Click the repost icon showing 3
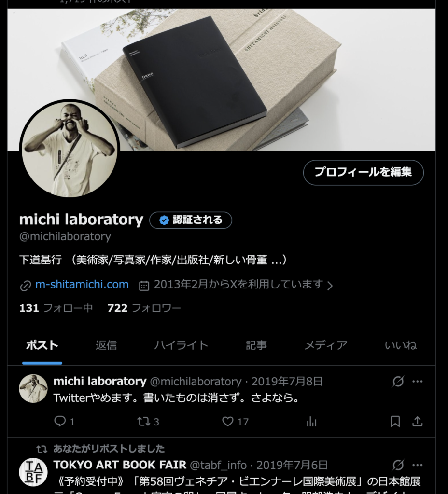The height and width of the screenshot is (494, 448). [x=143, y=421]
